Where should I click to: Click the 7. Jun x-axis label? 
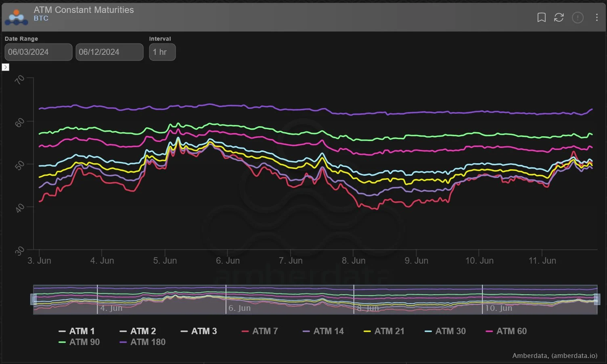[x=291, y=260]
